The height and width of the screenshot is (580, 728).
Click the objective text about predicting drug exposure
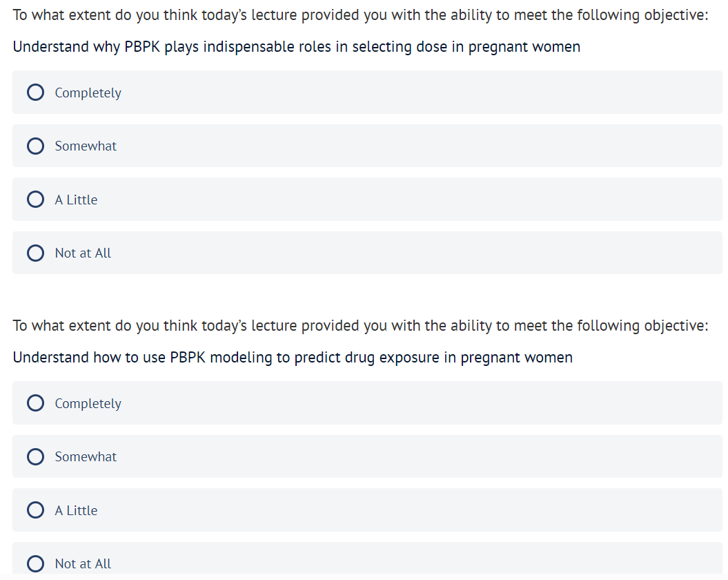(293, 358)
